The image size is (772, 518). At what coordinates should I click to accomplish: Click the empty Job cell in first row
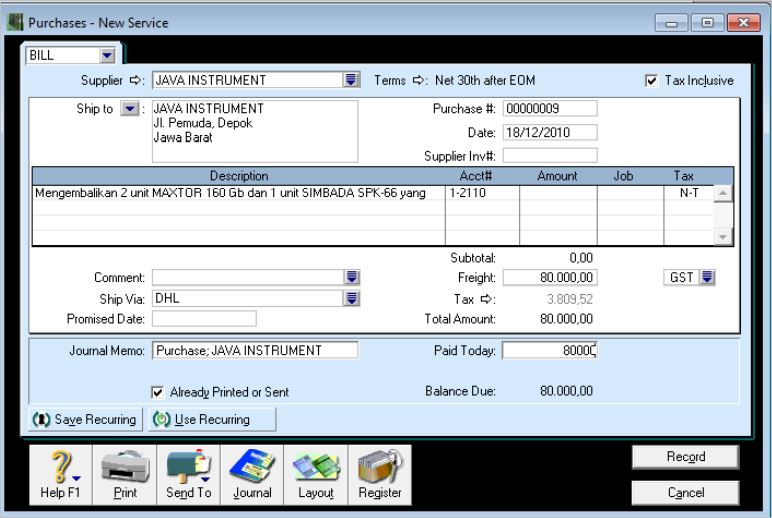[x=630, y=193]
